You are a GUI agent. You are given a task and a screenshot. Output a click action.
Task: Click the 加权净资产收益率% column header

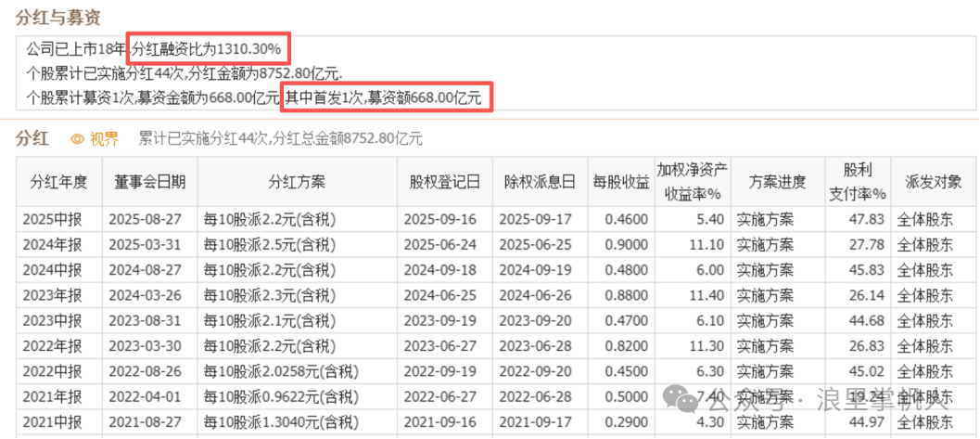coord(693,182)
